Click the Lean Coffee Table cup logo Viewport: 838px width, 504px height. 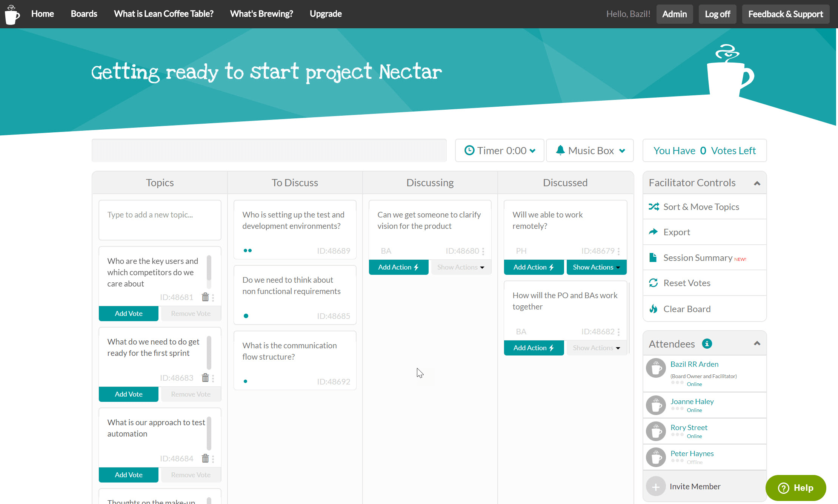12,15
